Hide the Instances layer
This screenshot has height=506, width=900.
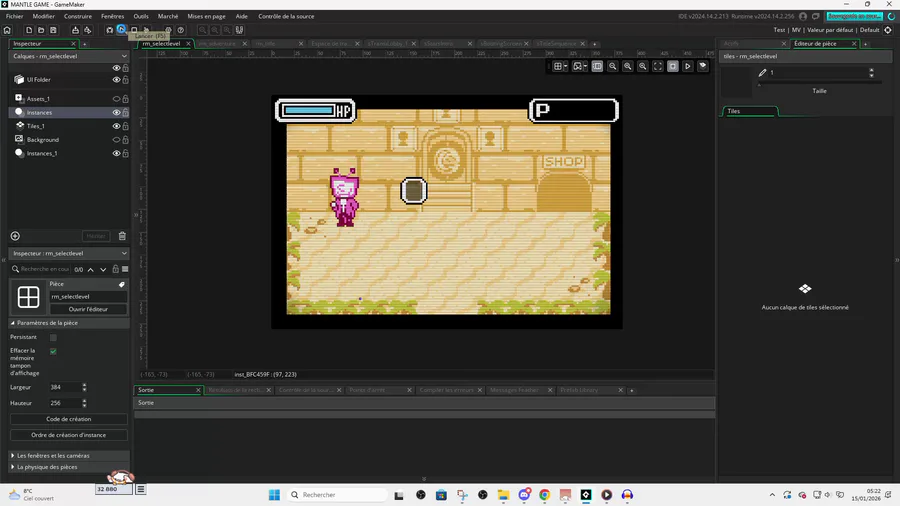(x=117, y=112)
